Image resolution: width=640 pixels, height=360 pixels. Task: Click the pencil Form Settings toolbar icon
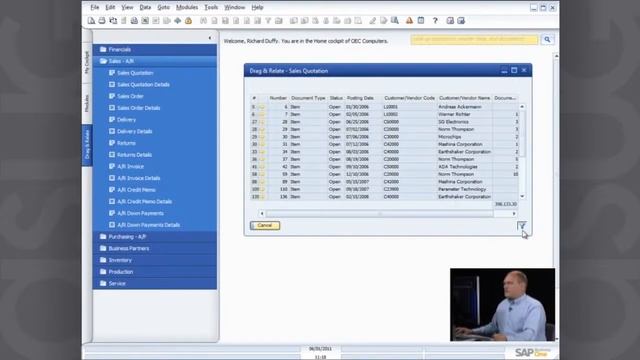click(x=373, y=21)
